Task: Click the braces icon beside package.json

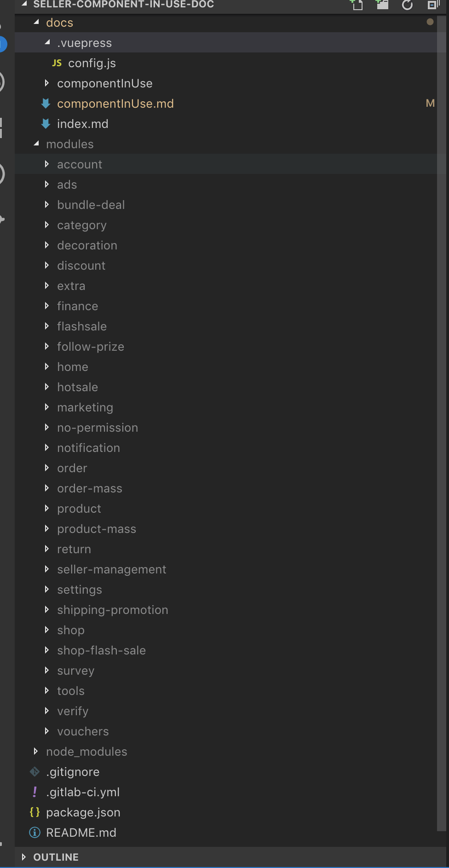Action: [x=35, y=812]
